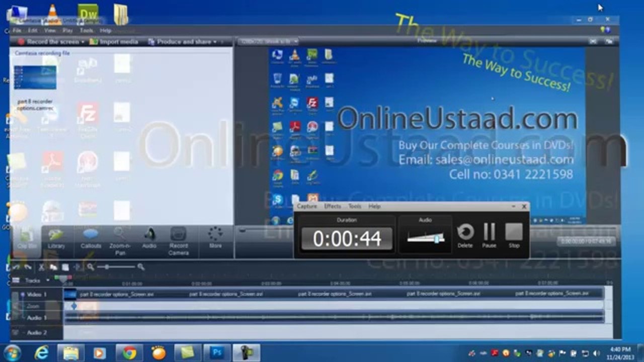This screenshot has width=644, height=362.
Task: Click the volume speaker tray icon
Action: pos(596,353)
